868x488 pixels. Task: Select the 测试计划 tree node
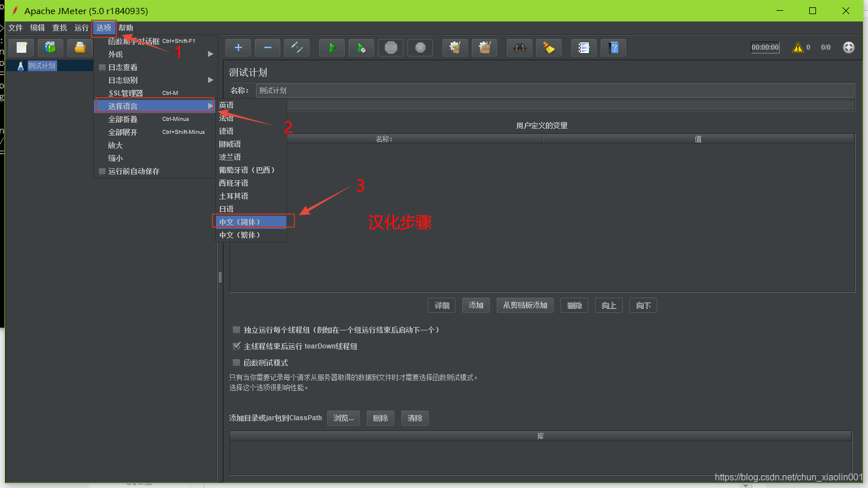pyautogui.click(x=42, y=66)
